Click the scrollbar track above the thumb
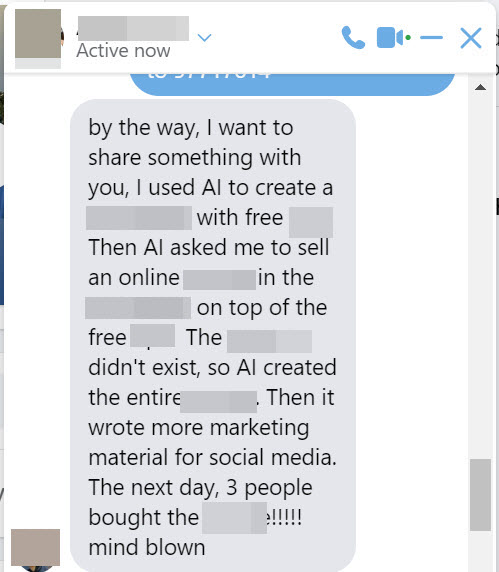The height and width of the screenshot is (572, 499). click(x=480, y=274)
